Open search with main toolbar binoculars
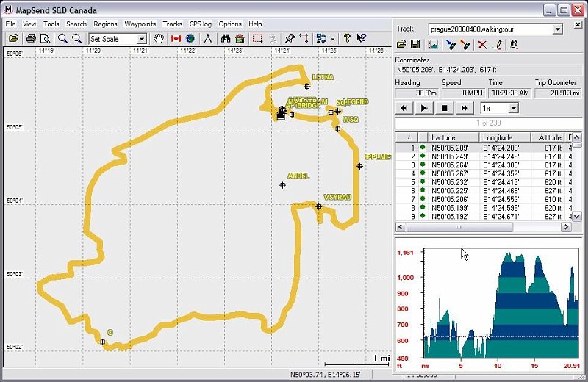Viewport: 588px width, 382px height. pyautogui.click(x=226, y=38)
